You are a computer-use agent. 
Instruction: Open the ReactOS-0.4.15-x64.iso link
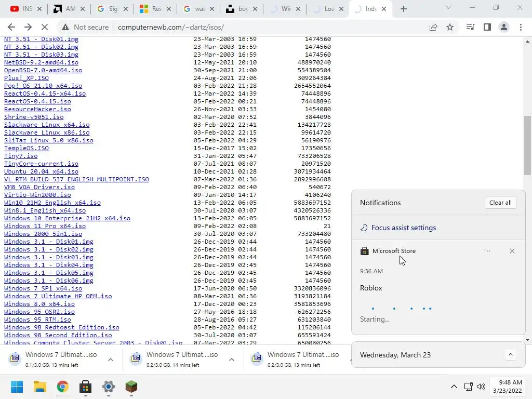[45, 94]
